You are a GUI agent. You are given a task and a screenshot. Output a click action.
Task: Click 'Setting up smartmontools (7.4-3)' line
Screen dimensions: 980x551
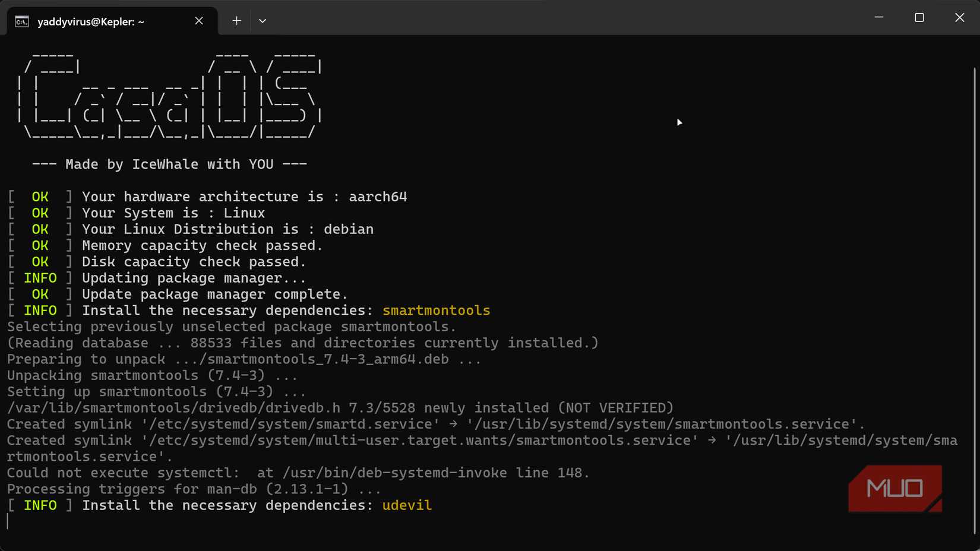coord(156,392)
